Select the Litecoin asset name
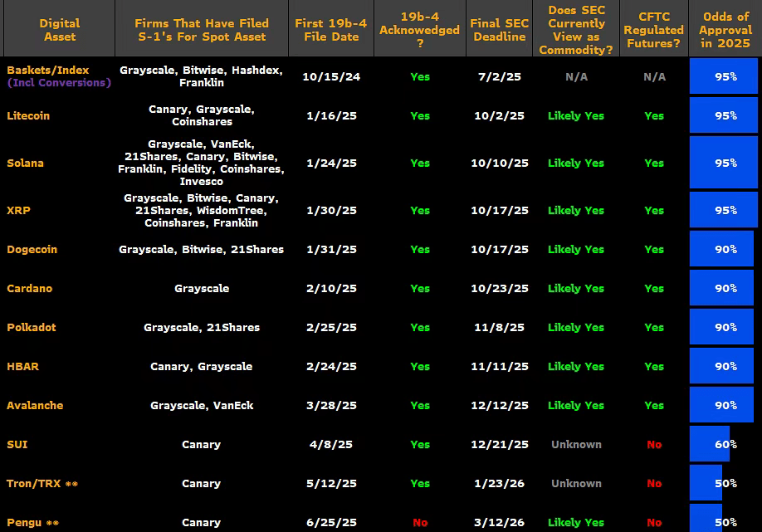Screen dimensions: 762x532 pos(28,115)
